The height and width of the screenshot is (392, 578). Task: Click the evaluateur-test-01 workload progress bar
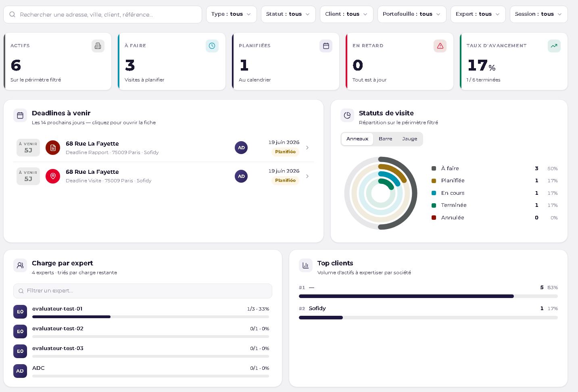(150, 317)
